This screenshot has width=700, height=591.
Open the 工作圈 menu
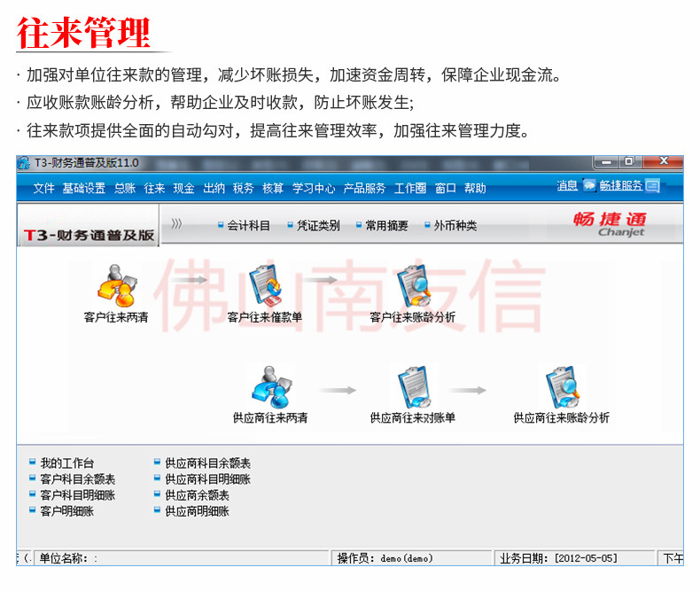pos(410,189)
